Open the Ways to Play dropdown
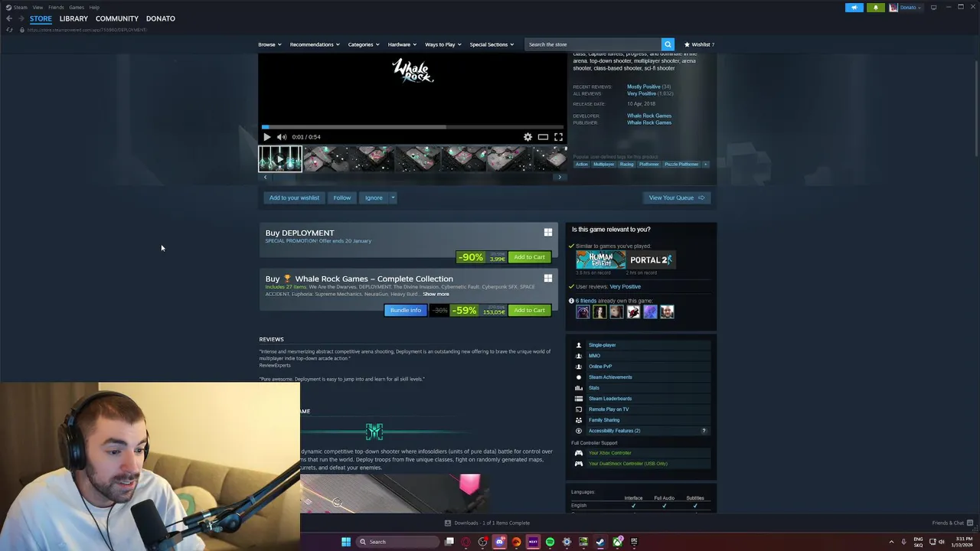Screen dimensions: 980x551 click(x=443, y=44)
